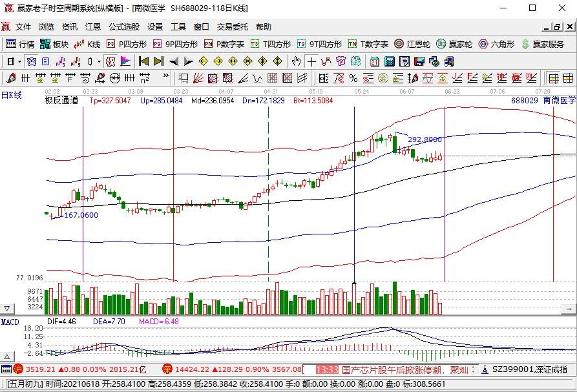
Task: Open the 资讯 menu
Action: [70, 27]
